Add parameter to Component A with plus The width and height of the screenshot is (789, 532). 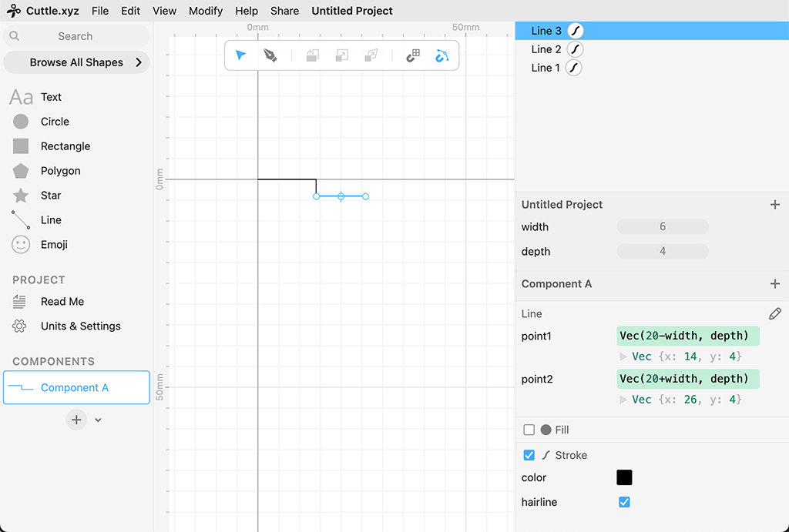tap(775, 284)
